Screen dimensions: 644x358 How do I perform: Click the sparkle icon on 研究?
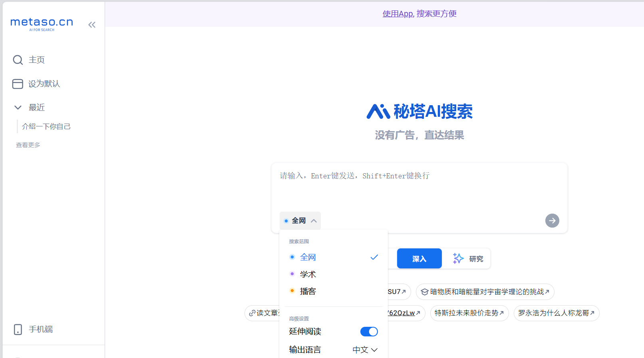[458, 258]
